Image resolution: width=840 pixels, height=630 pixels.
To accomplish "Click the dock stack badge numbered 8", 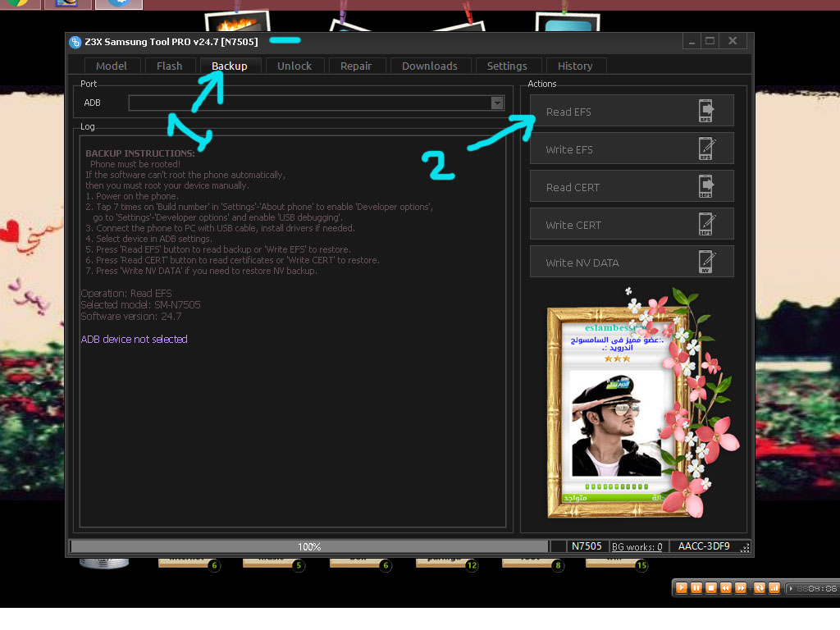I will point(558,565).
